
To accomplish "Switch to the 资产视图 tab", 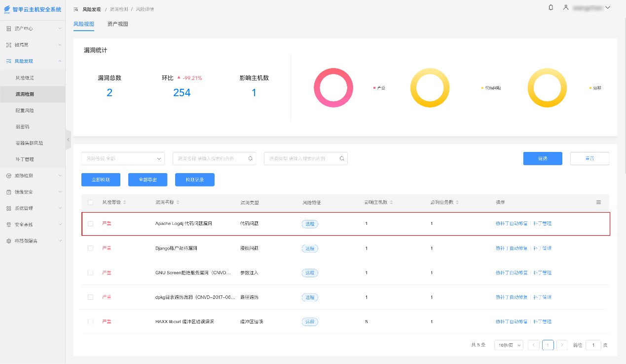I will (x=118, y=24).
